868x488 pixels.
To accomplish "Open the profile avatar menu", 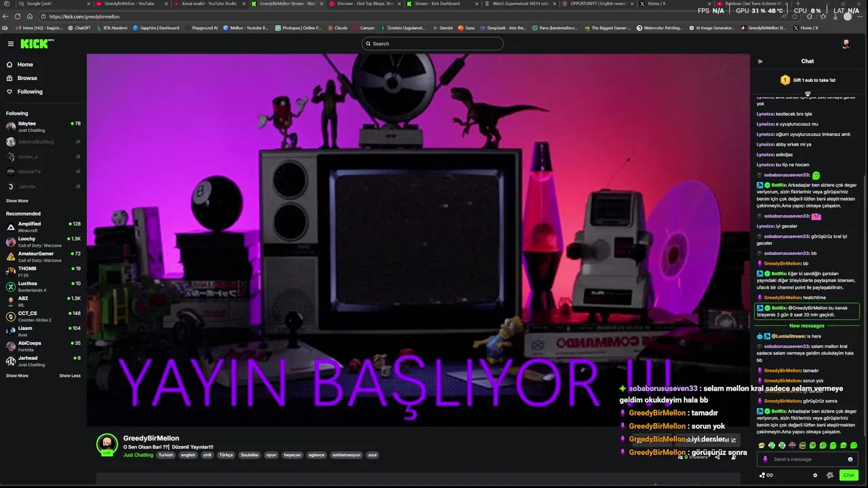I will pyautogui.click(x=846, y=43).
